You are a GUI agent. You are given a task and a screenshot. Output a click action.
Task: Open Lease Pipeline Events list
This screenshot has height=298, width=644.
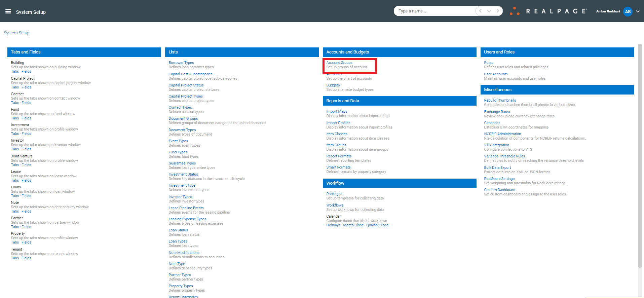pyautogui.click(x=186, y=208)
